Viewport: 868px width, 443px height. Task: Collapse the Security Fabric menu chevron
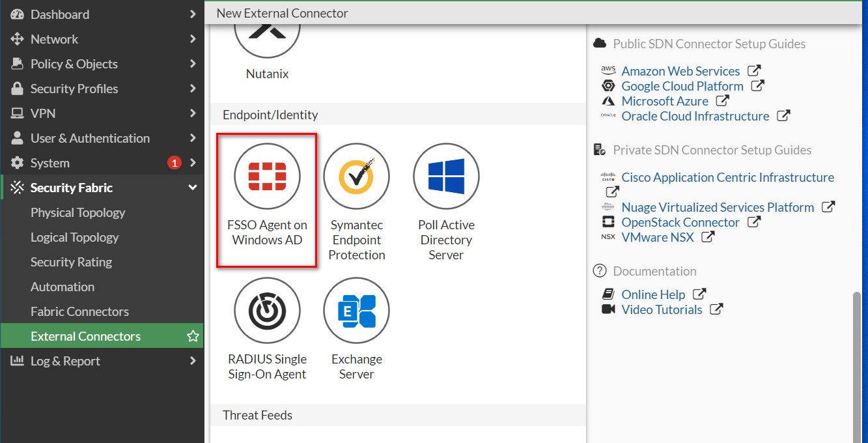click(193, 188)
